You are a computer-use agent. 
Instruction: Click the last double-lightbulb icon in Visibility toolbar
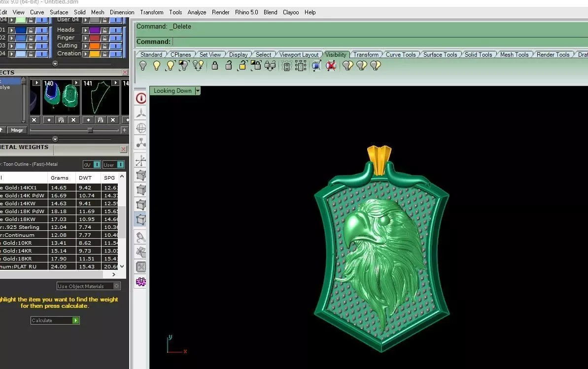point(376,66)
